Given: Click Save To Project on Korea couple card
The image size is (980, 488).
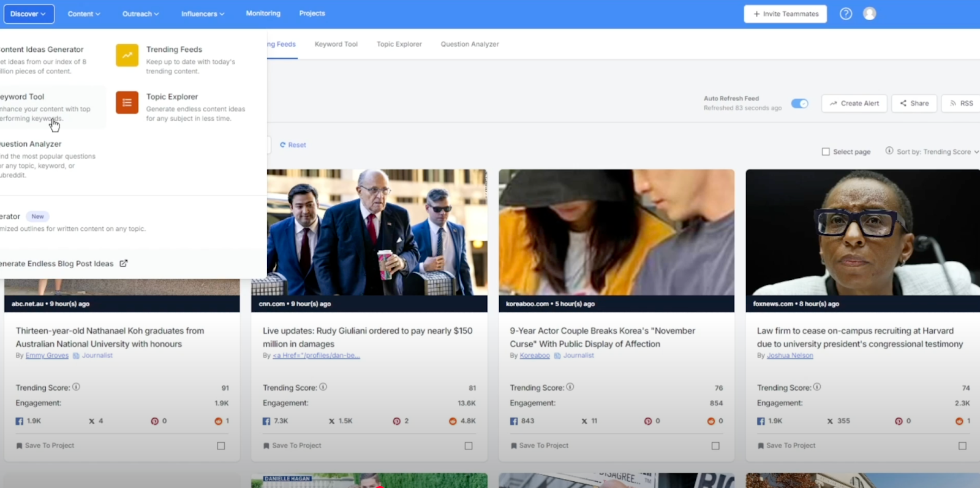Looking at the screenshot, I should click(539, 446).
